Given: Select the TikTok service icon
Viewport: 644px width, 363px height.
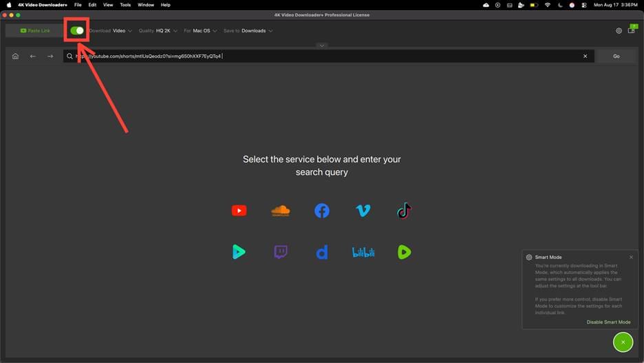Looking at the screenshot, I should tap(404, 211).
